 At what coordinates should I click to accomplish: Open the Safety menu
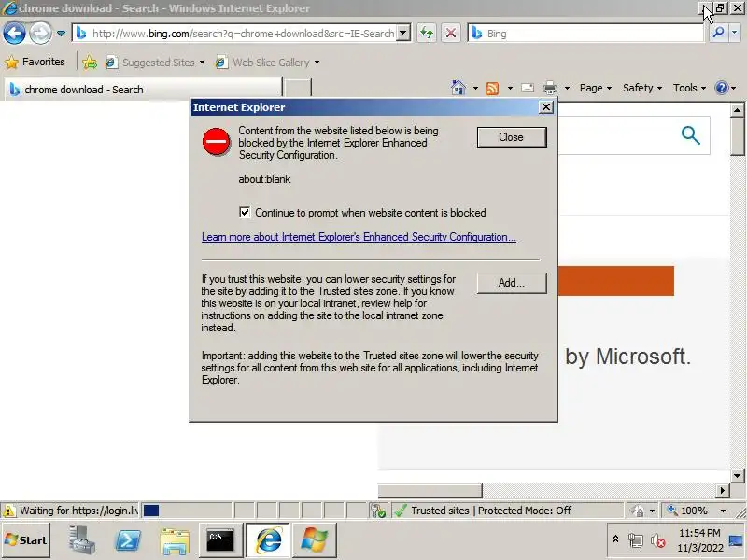tap(642, 88)
